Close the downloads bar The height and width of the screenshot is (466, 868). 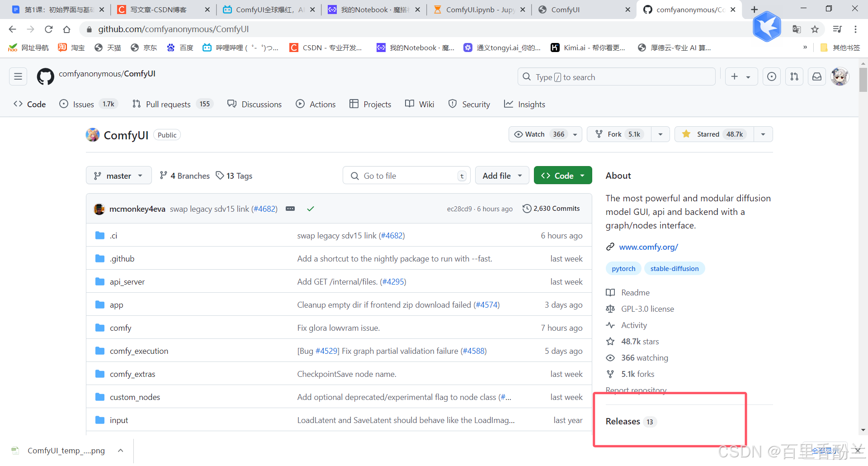[857, 451]
